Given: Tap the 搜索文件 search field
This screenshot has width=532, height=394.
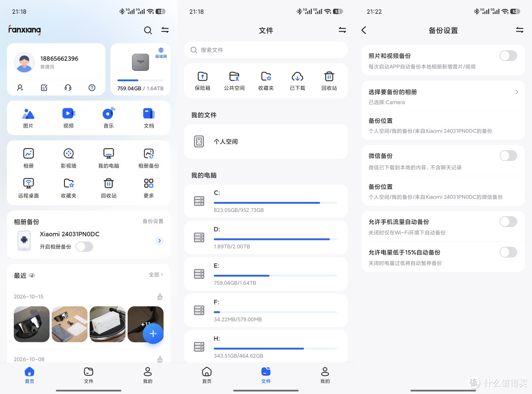Looking at the screenshot, I should tap(266, 50).
